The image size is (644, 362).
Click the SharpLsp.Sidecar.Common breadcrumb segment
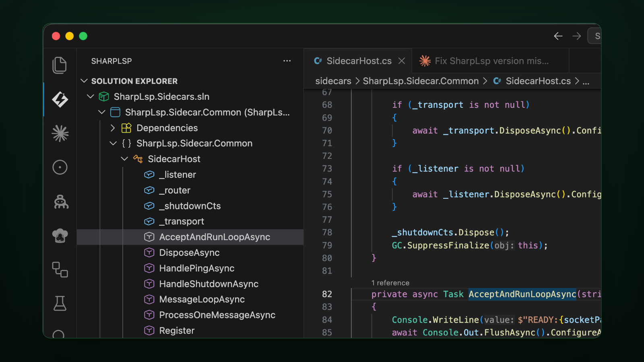(421, 81)
